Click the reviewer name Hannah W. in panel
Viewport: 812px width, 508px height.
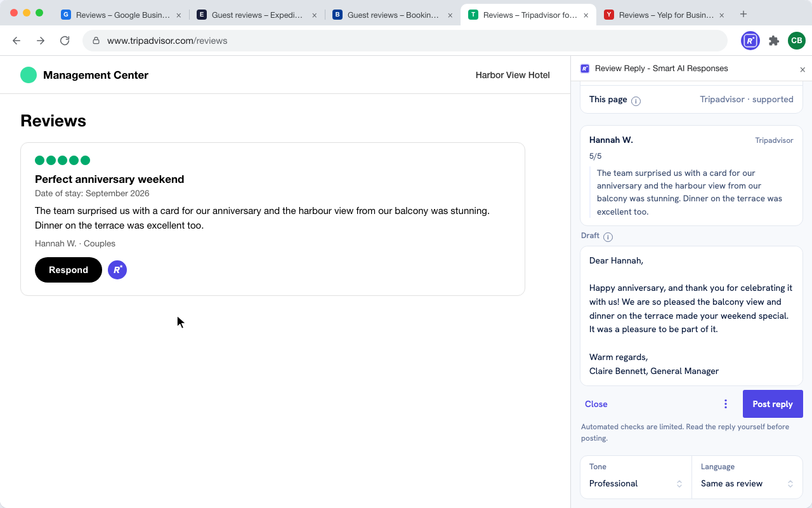coord(611,140)
